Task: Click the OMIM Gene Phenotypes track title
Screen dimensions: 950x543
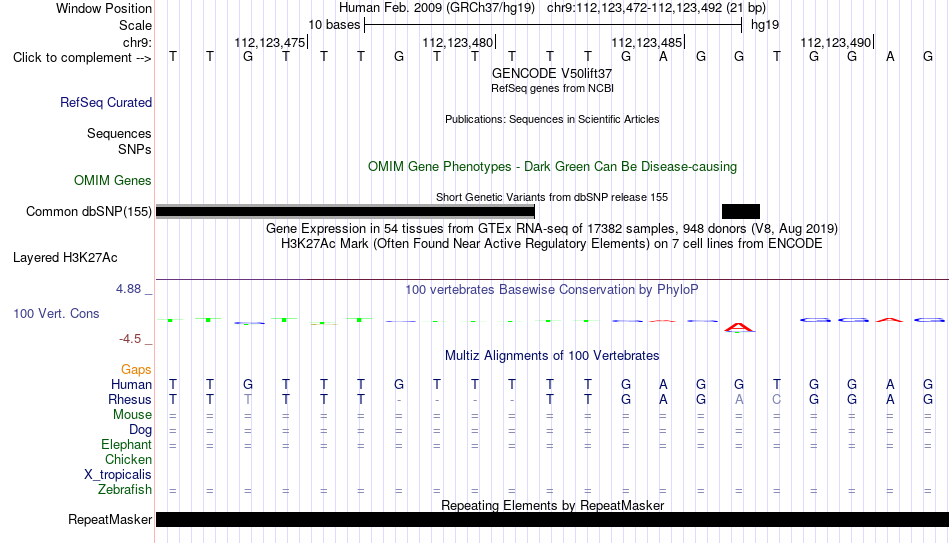Action: (x=552, y=167)
